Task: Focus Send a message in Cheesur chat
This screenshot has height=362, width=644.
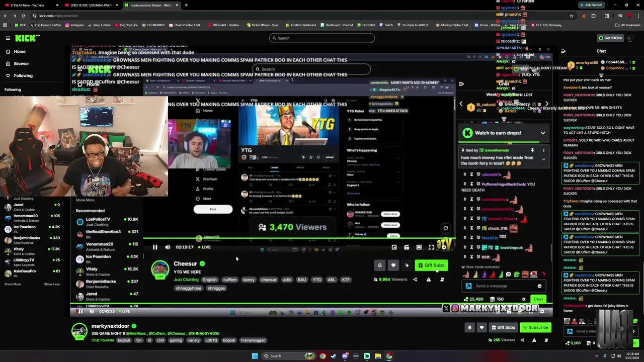Action: click(503, 286)
